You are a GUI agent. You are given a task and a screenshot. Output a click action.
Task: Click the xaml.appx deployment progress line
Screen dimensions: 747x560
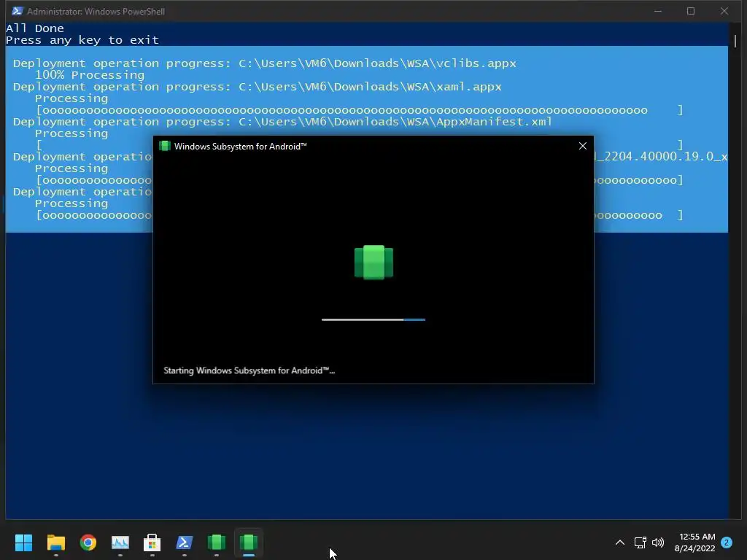[x=258, y=87]
